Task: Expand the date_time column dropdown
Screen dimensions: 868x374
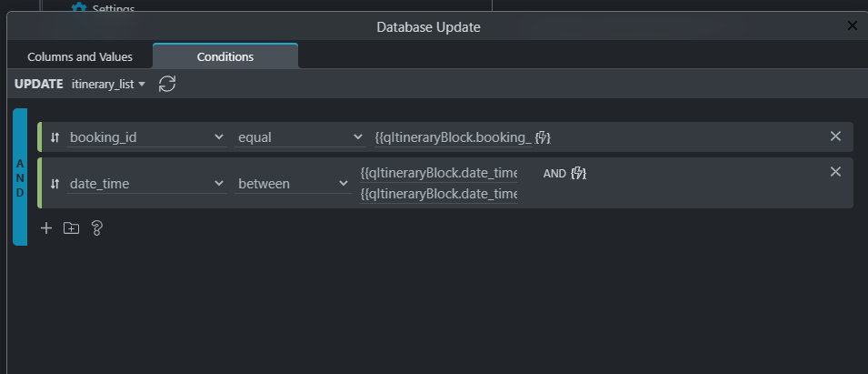Action: (x=146, y=184)
